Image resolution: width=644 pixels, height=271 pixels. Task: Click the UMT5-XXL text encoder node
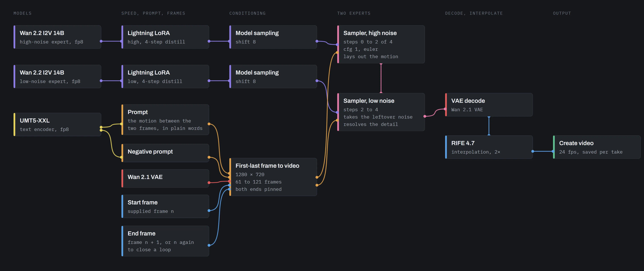click(57, 124)
